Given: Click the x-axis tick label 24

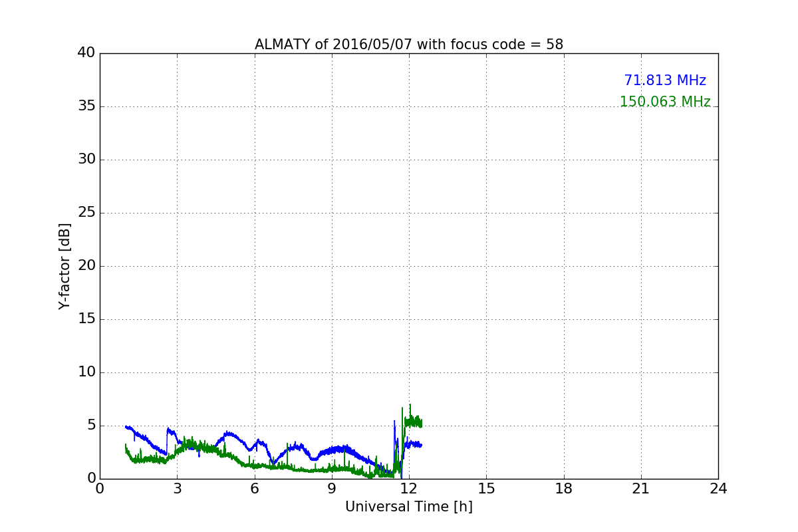Looking at the screenshot, I should coord(718,489).
